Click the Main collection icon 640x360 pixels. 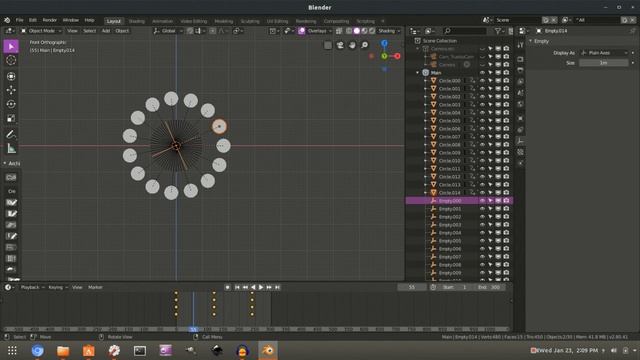[x=426, y=73]
